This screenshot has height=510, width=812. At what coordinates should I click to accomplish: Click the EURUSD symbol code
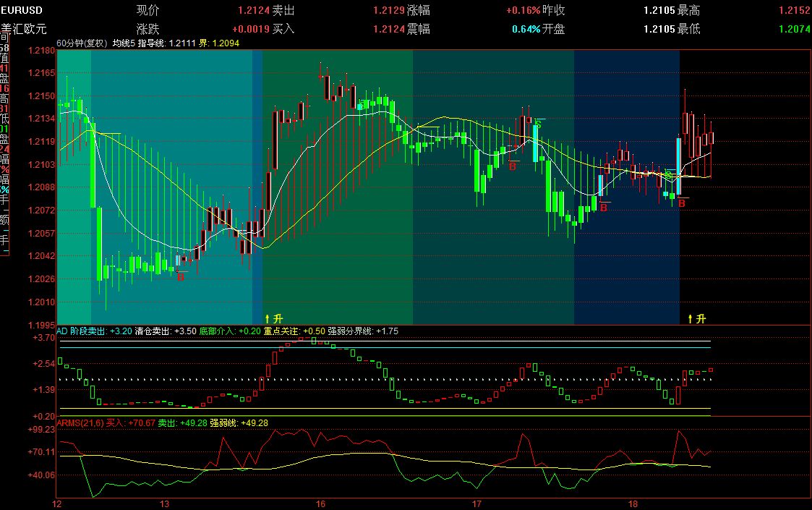point(22,10)
